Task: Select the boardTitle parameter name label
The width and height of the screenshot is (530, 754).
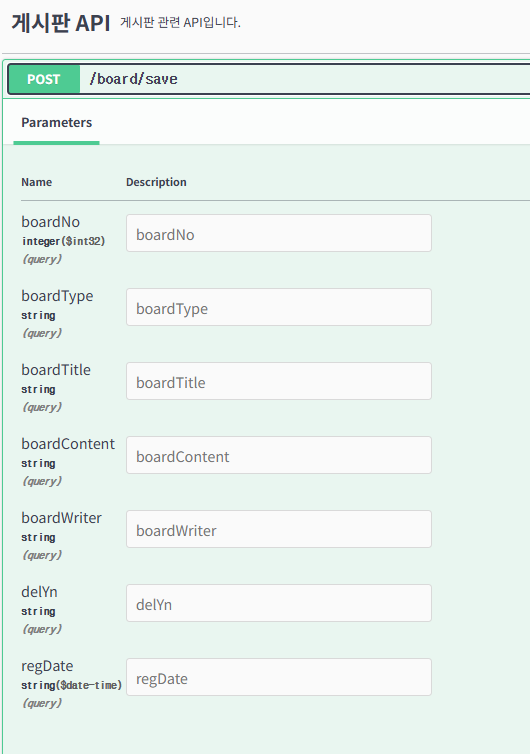Action: point(56,370)
